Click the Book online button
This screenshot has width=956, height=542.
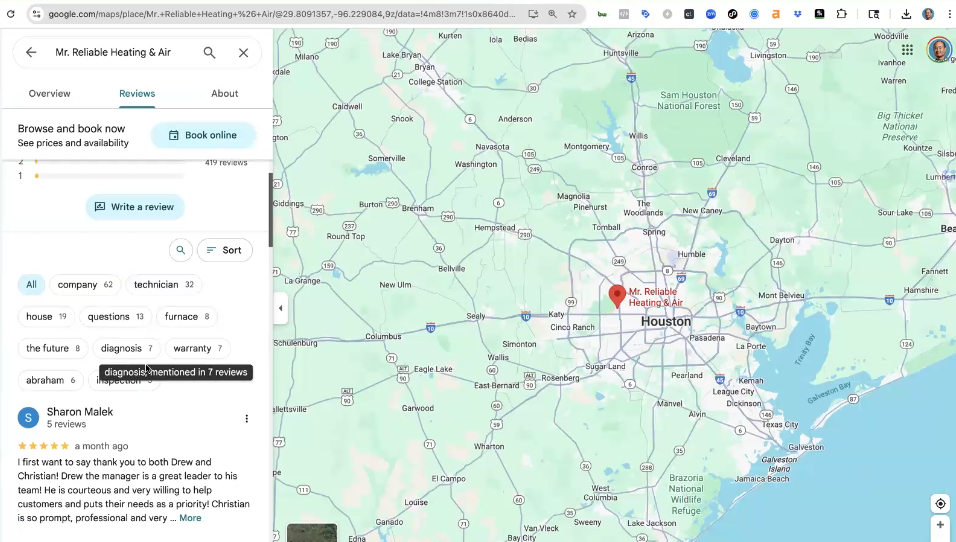click(203, 136)
